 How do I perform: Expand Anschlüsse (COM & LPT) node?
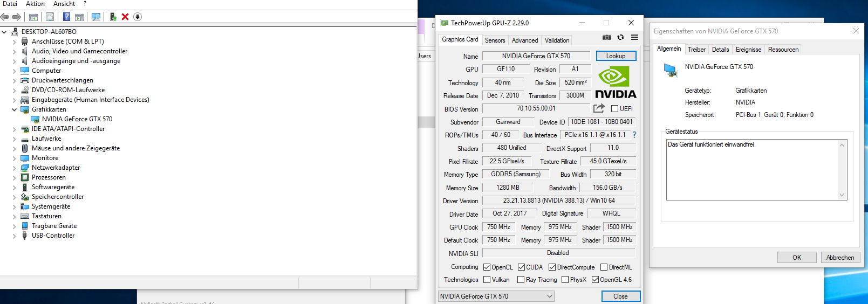click(15, 42)
